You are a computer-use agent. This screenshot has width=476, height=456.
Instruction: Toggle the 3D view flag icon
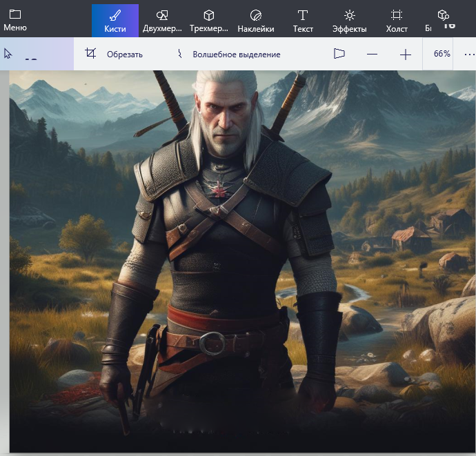point(339,54)
